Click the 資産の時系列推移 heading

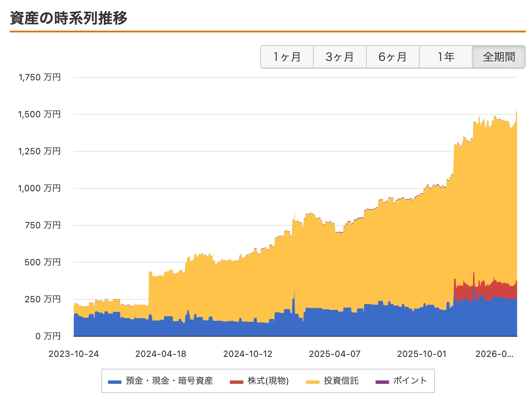tap(68, 18)
